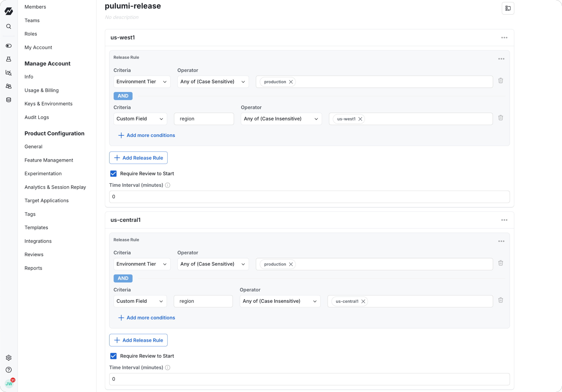
Task: Open Audit Logs in sidebar
Action: point(37,117)
